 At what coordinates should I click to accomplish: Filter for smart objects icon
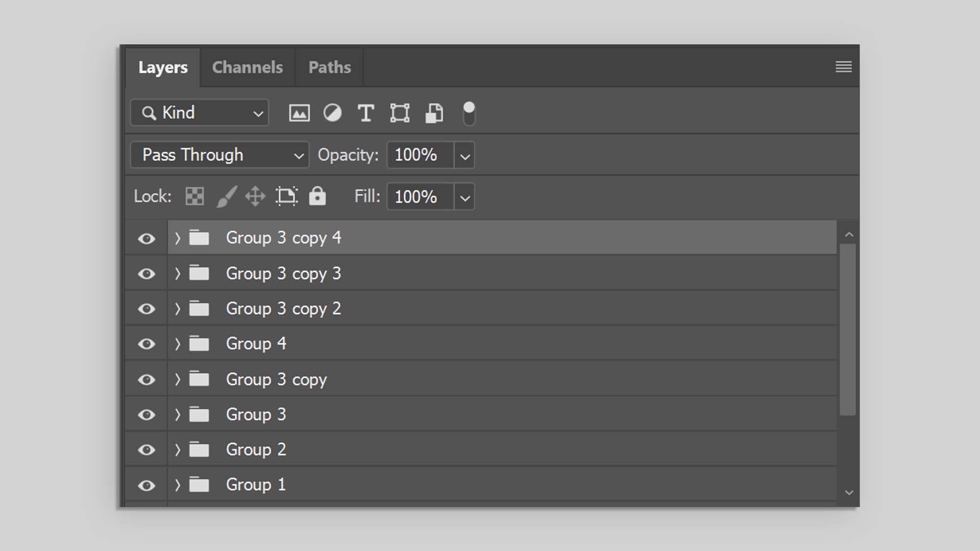[x=434, y=113]
